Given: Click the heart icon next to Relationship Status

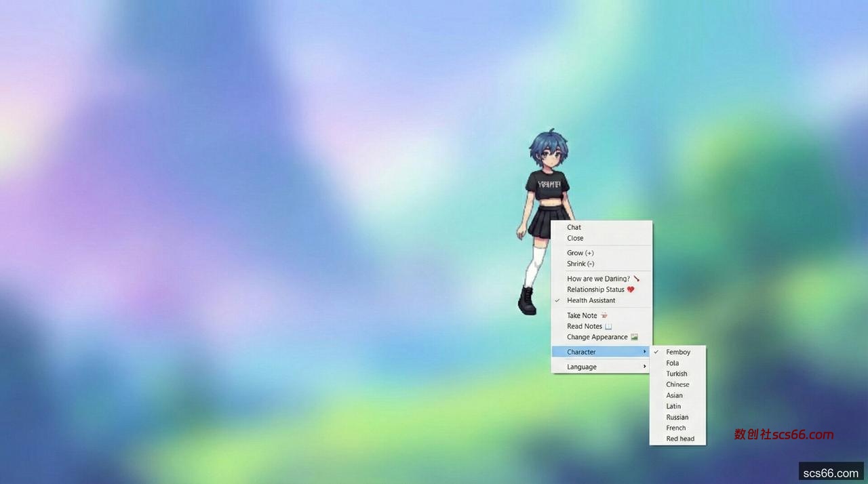Looking at the screenshot, I should [631, 289].
